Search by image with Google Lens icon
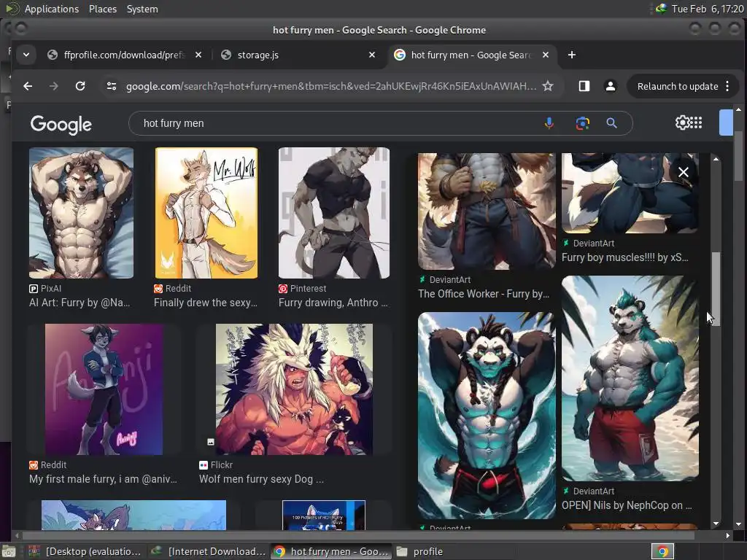The image size is (747, 560). click(x=582, y=123)
